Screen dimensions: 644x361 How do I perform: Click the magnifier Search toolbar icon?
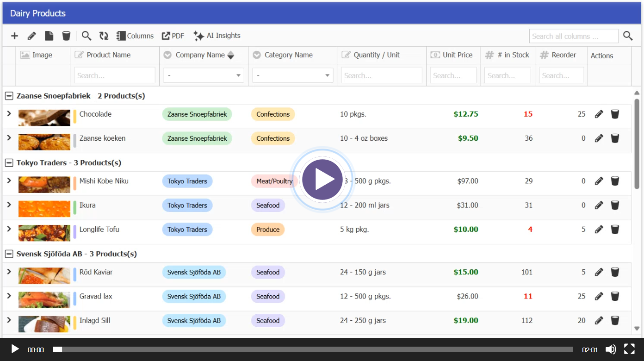(x=87, y=36)
